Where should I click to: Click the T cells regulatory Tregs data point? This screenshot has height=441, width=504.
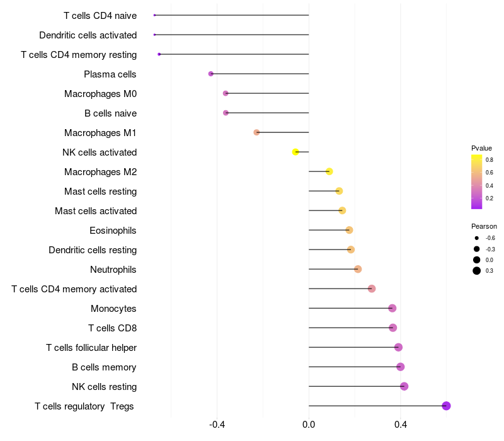coord(446,406)
